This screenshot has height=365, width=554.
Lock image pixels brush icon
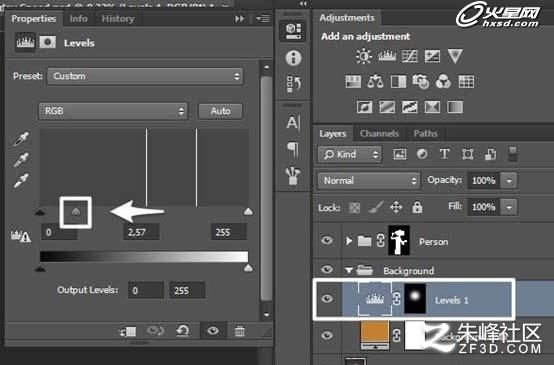(x=376, y=207)
